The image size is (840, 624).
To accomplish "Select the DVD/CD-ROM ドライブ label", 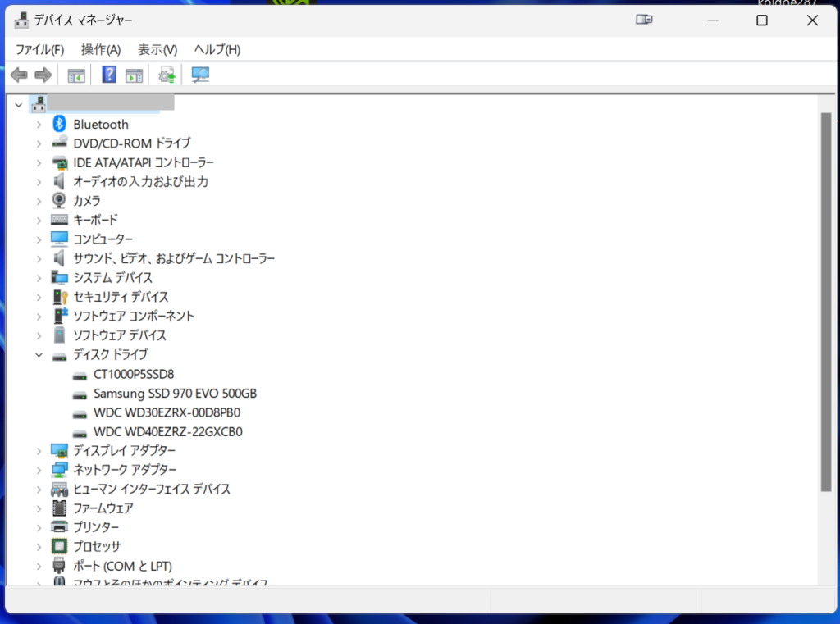I will tap(132, 143).
